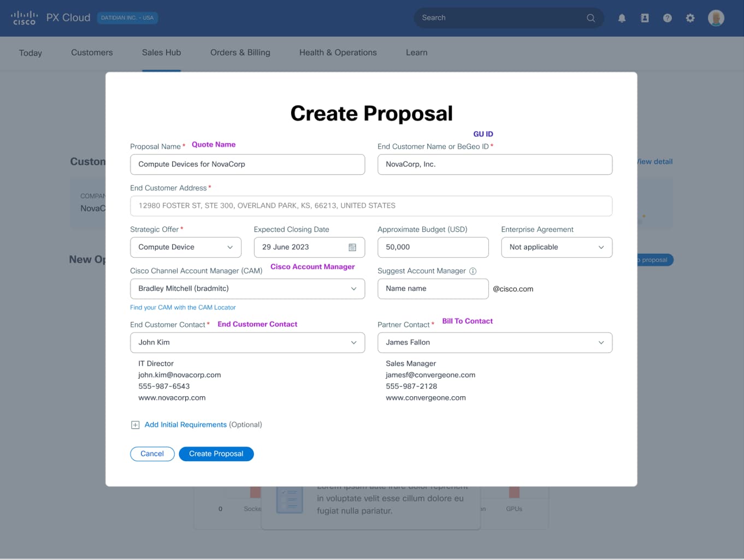Click the Cisco logo in header
The image size is (744, 560).
pos(24,18)
